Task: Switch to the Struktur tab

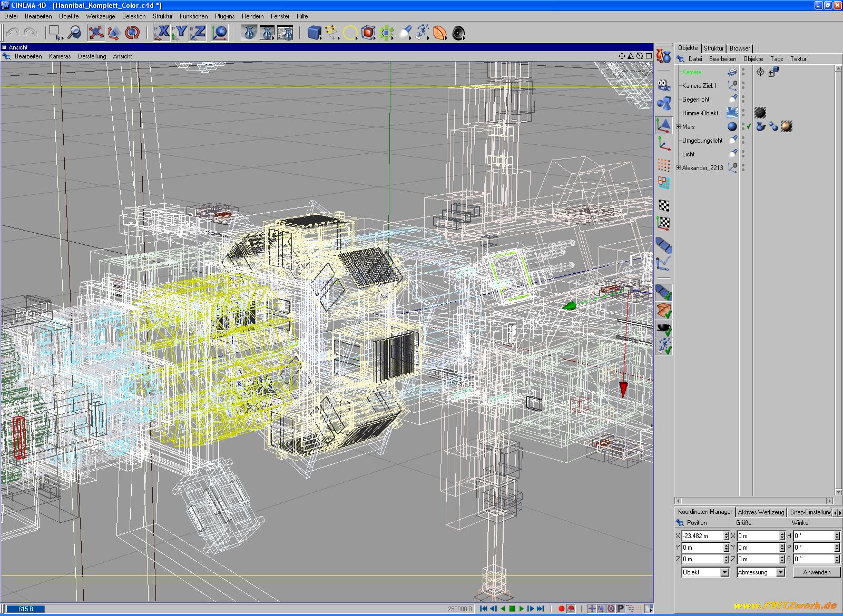Action: coord(713,48)
